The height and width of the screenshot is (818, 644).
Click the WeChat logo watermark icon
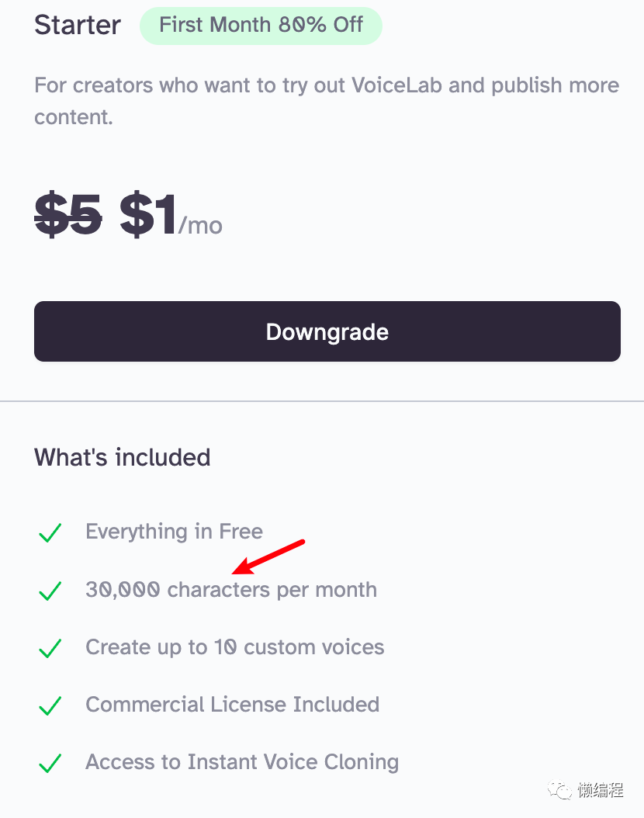(x=560, y=790)
